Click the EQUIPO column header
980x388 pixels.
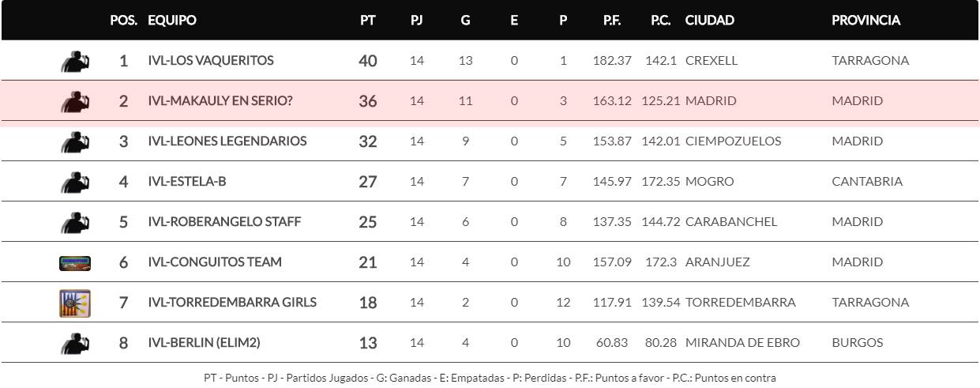pos(172,21)
